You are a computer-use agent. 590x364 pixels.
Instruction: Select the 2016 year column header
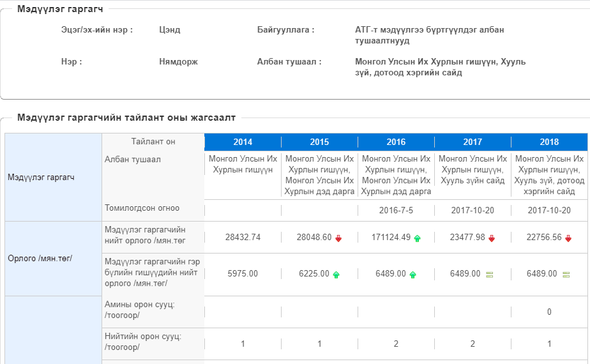pos(396,142)
